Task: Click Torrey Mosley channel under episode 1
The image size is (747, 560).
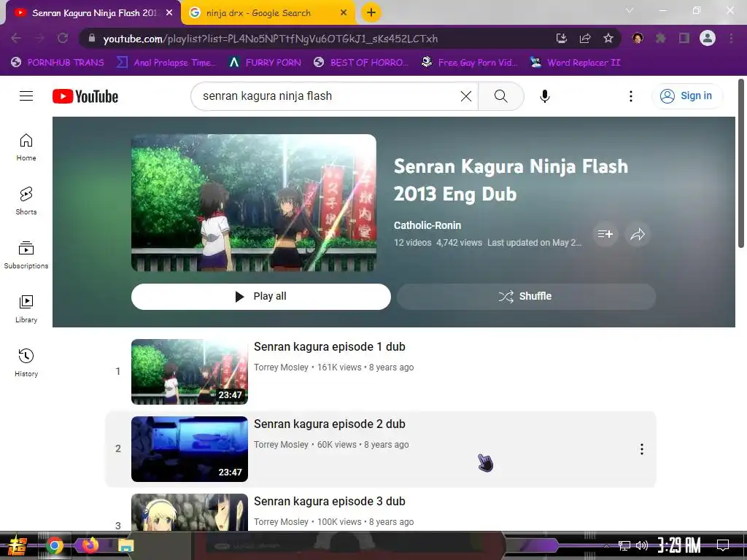Action: [x=281, y=367]
